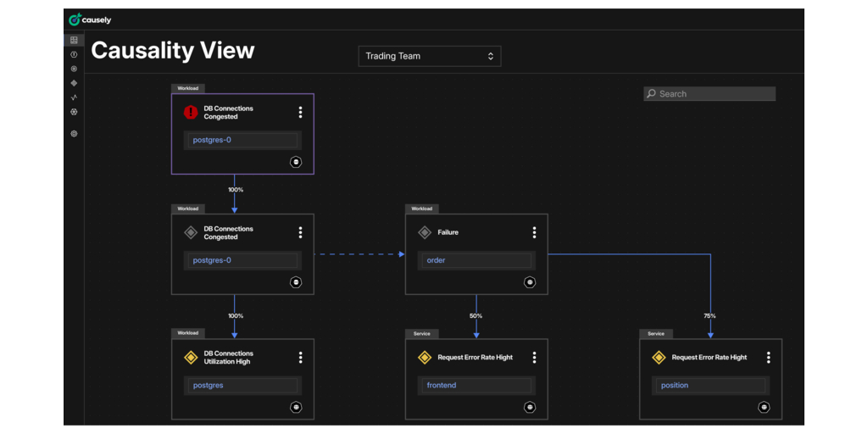
Task: Click gray diamond icon on Failure node
Action: (425, 232)
